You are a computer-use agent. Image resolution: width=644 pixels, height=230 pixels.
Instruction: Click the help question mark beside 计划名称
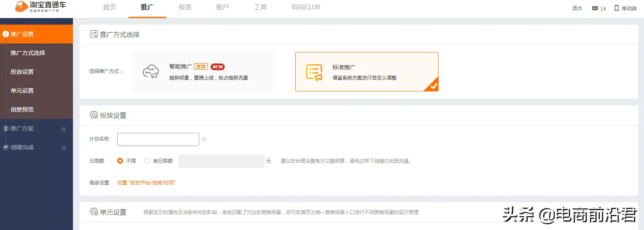204,140
